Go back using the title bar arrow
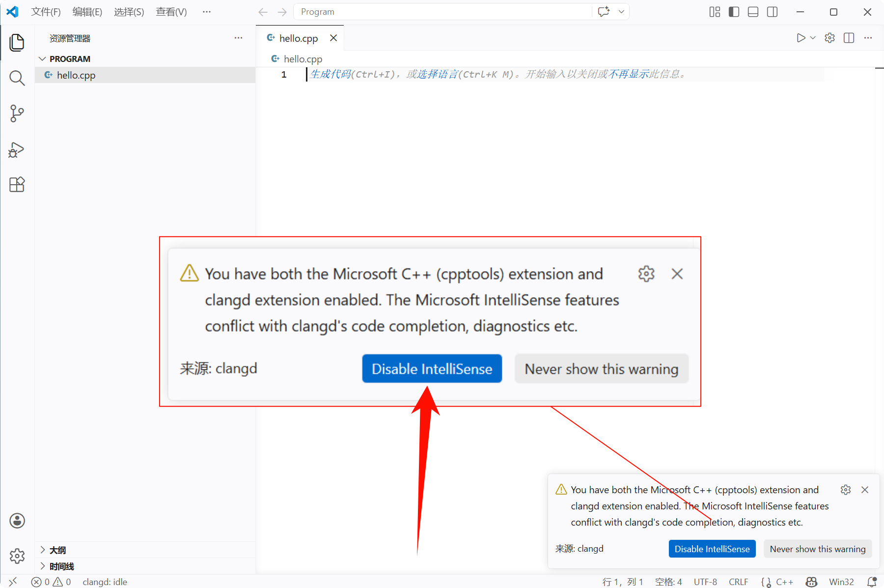884x588 pixels. coord(263,12)
